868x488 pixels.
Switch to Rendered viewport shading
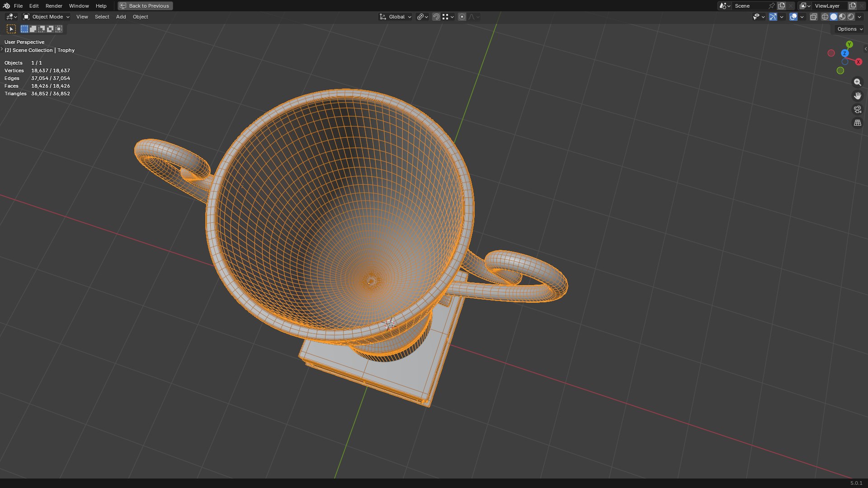click(851, 17)
